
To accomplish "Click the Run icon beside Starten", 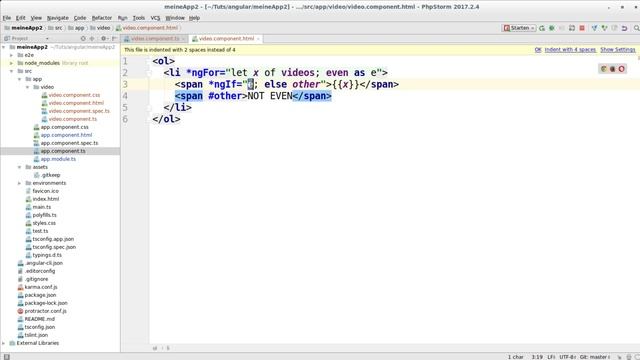I will 542,28.
